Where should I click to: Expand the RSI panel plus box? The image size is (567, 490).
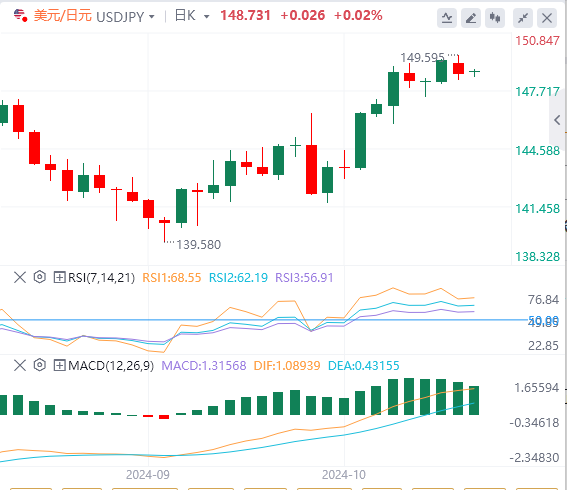pyautogui.click(x=59, y=277)
